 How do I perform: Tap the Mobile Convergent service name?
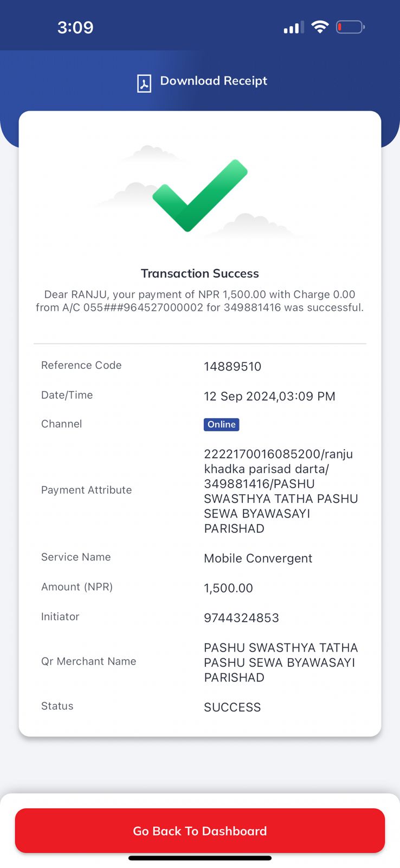(x=258, y=558)
